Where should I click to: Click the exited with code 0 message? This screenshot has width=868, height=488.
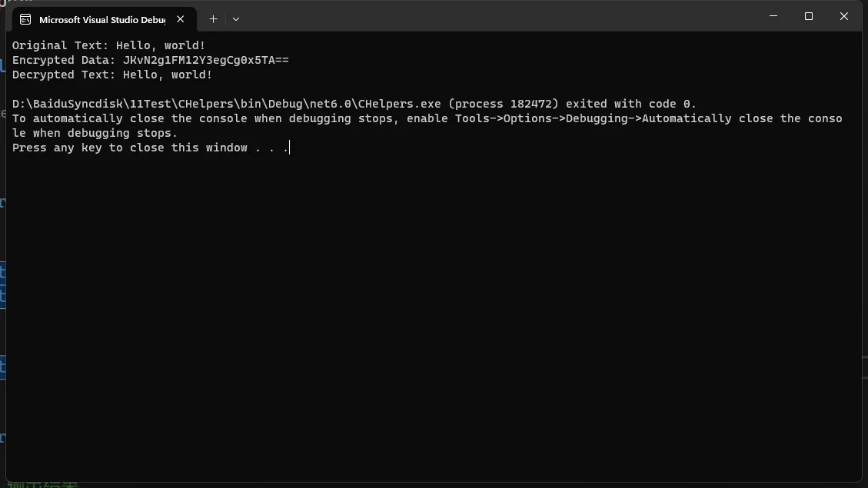click(631, 104)
